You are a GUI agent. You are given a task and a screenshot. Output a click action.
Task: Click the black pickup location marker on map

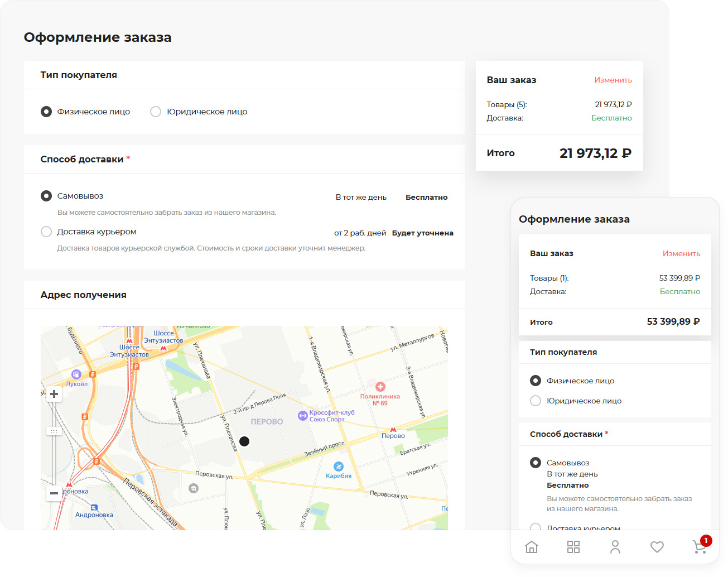[244, 441]
